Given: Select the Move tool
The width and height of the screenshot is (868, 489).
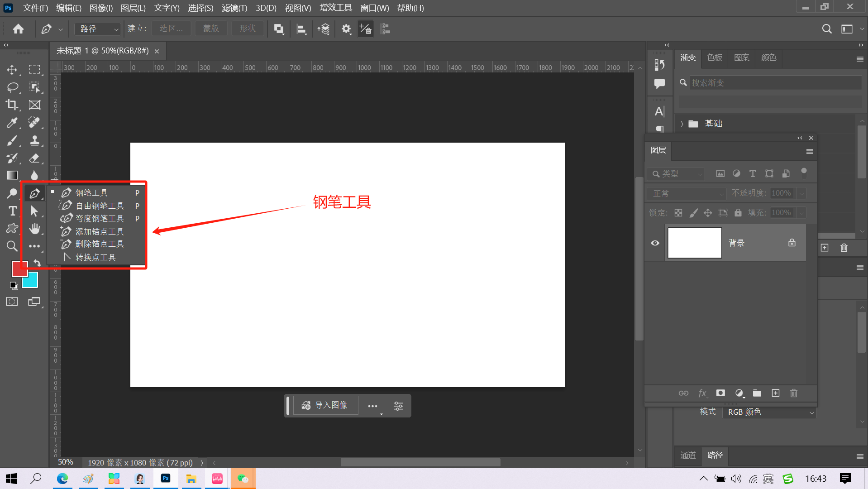Looking at the screenshot, I should pyautogui.click(x=12, y=70).
